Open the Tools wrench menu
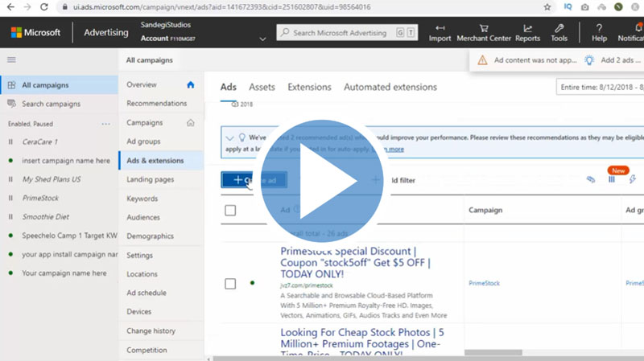The height and width of the screenshot is (361, 644). 559,33
